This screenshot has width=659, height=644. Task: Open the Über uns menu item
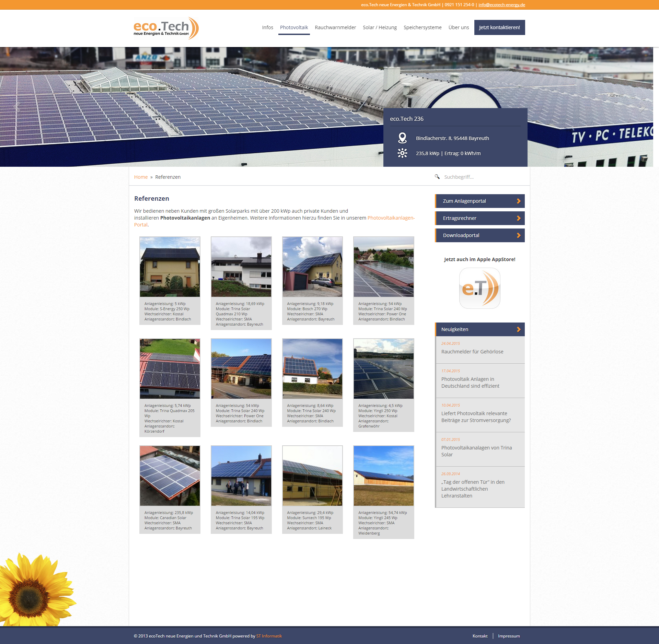(459, 27)
